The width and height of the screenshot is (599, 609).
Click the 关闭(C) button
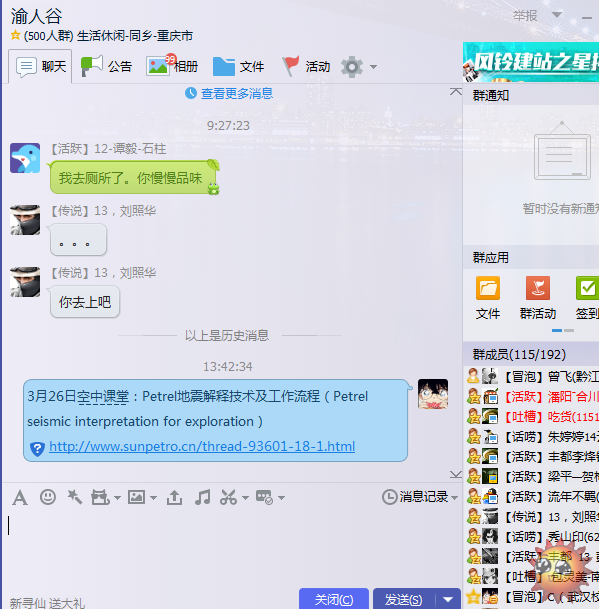coord(334,599)
